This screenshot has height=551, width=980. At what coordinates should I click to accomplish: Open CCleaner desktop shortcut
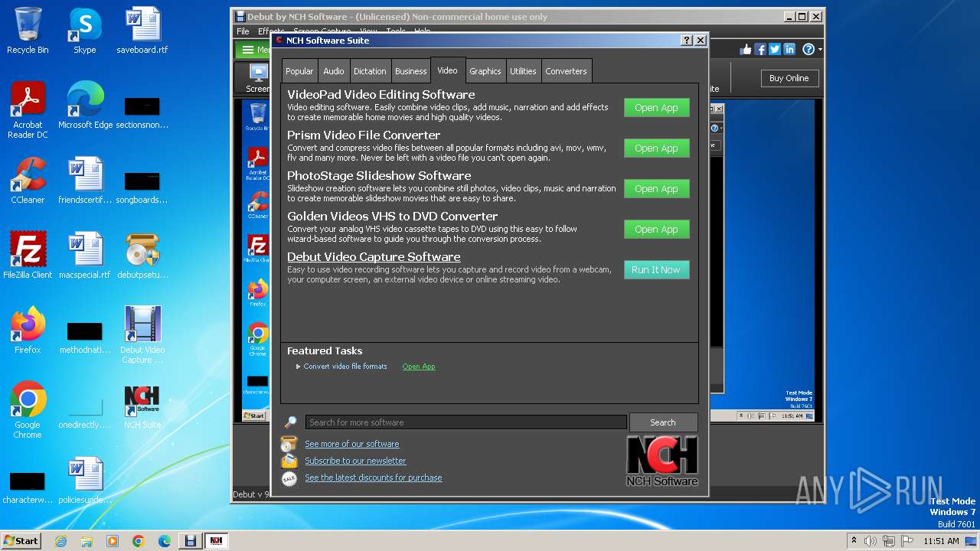(x=28, y=180)
